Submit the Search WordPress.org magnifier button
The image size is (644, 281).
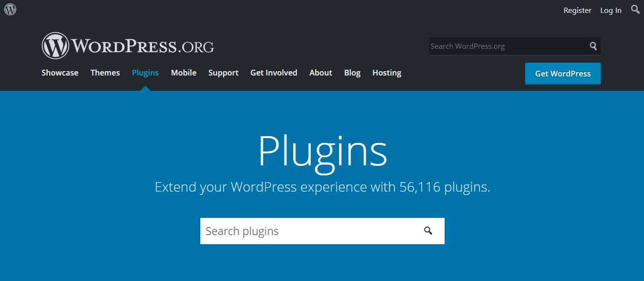593,46
